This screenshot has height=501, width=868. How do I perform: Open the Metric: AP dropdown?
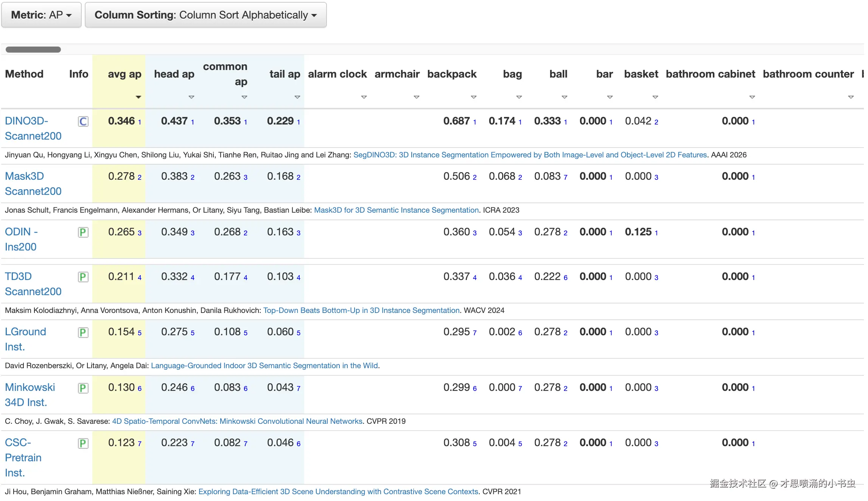tap(41, 15)
